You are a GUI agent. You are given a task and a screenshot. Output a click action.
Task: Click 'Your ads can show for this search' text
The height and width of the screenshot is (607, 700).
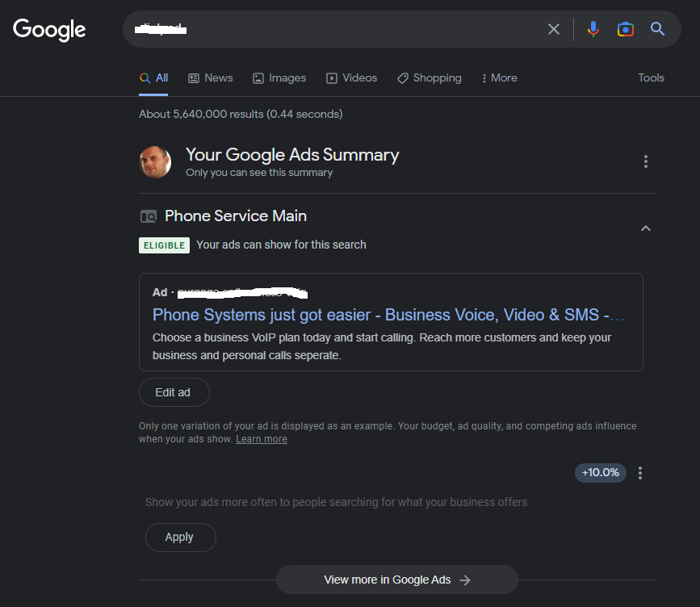pos(281,245)
